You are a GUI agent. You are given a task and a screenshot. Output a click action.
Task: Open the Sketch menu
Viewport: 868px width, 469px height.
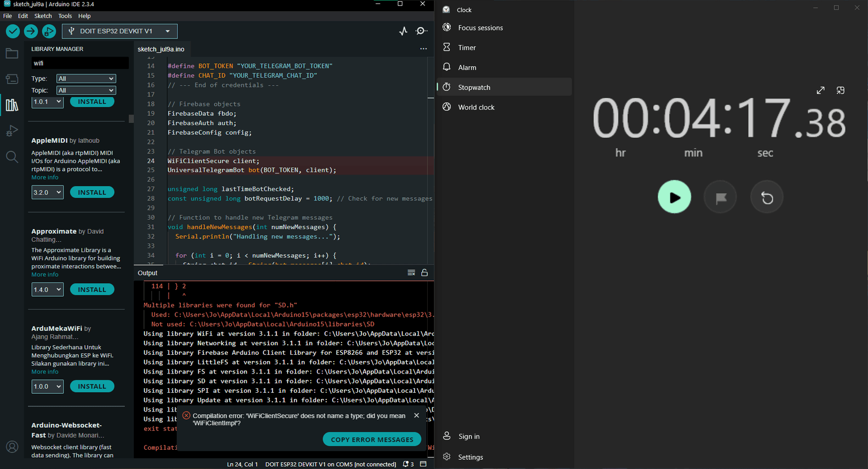pos(43,16)
